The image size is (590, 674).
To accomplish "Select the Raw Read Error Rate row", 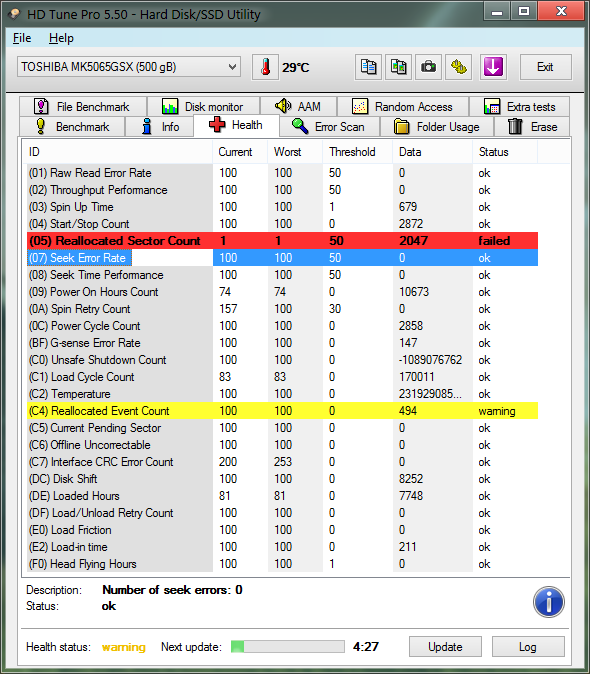I will tap(282, 173).
